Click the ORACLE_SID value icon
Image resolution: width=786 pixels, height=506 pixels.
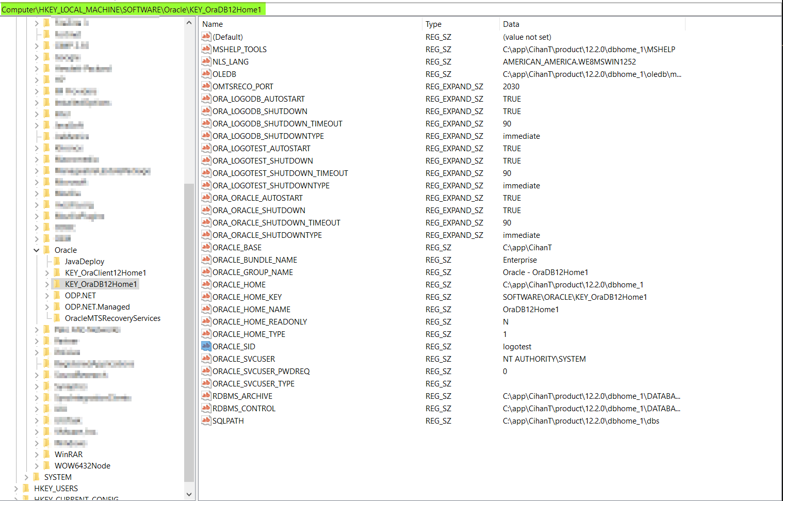[206, 346]
